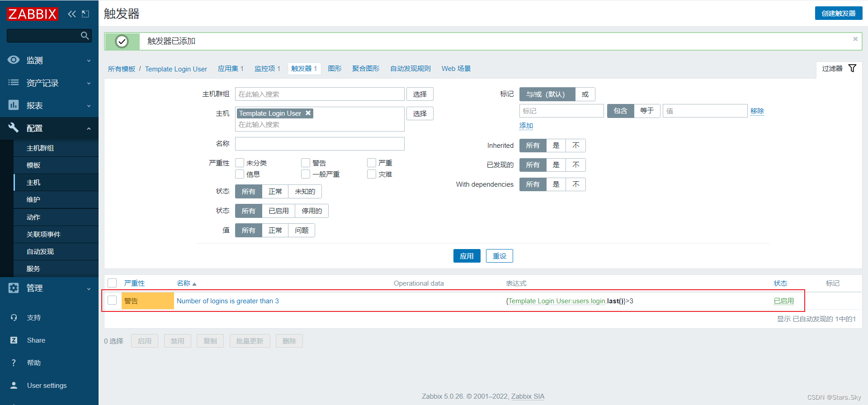Check the 灾难 severity checkbox
The image size is (868, 405).
click(x=372, y=174)
